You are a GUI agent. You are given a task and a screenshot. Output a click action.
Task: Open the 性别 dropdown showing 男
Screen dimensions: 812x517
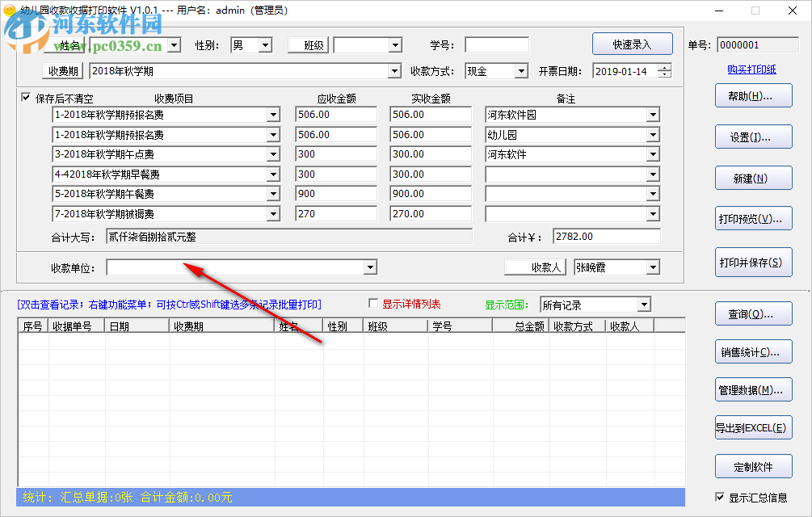(266, 45)
